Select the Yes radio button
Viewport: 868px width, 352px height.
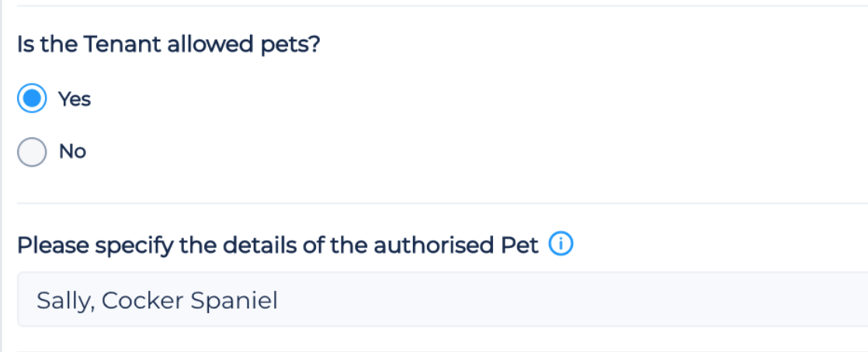[x=33, y=99]
